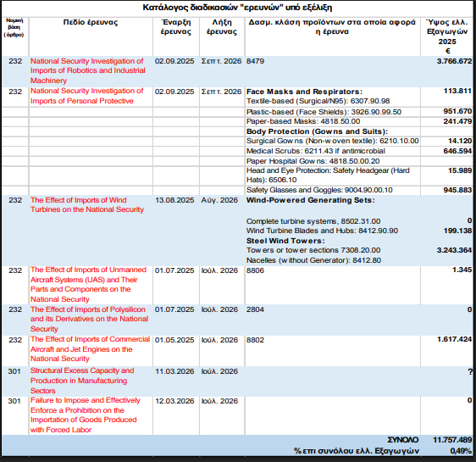Select cell with tariff code 8479

255,61
